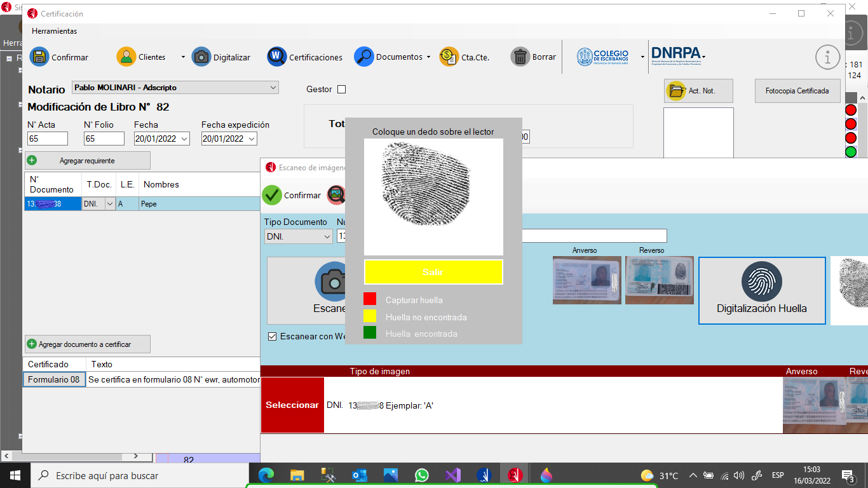
Task: Click the Agregar requirente button
Action: (87, 161)
